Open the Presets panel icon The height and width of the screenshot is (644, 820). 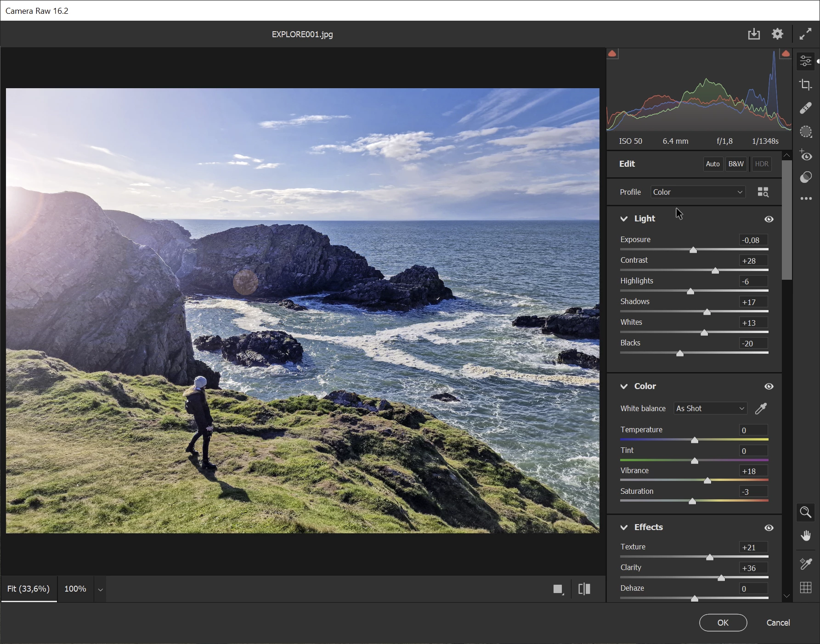click(805, 178)
